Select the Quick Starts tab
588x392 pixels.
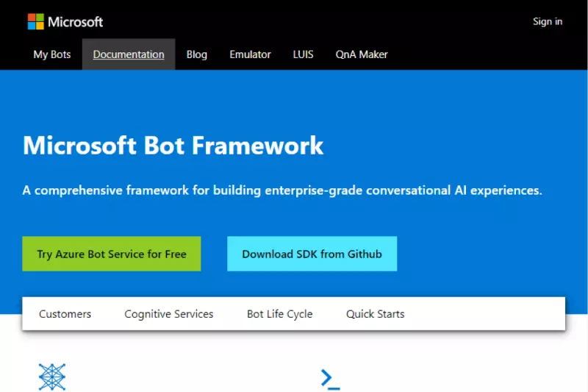(x=376, y=314)
